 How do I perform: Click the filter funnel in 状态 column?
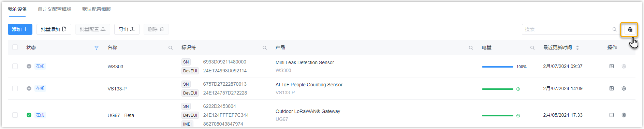tap(97, 48)
